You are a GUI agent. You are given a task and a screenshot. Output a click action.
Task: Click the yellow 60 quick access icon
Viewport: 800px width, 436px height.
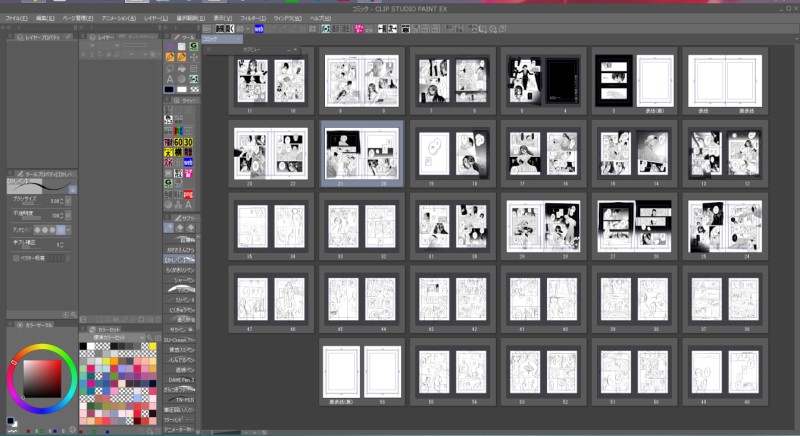178,142
